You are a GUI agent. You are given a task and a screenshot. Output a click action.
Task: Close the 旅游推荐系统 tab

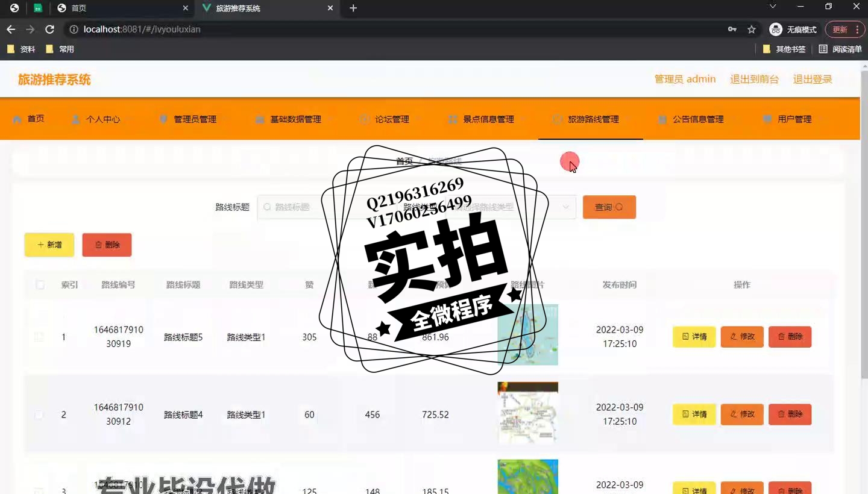point(330,8)
